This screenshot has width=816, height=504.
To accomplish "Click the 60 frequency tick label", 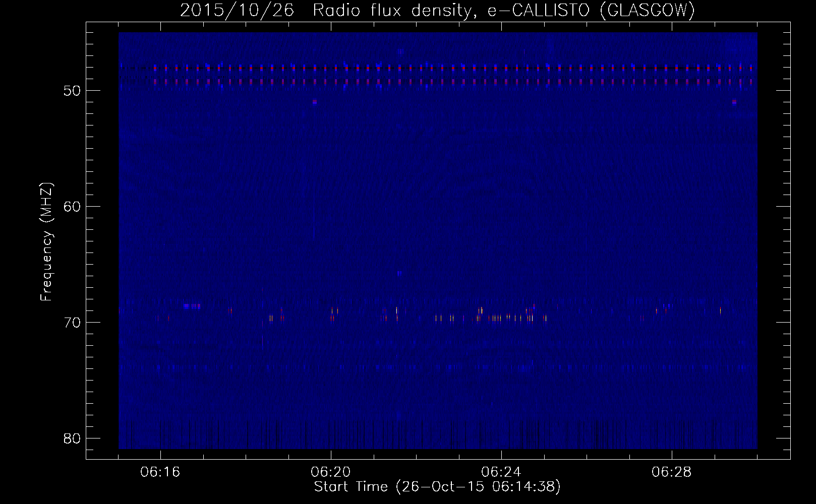I will tap(73, 207).
